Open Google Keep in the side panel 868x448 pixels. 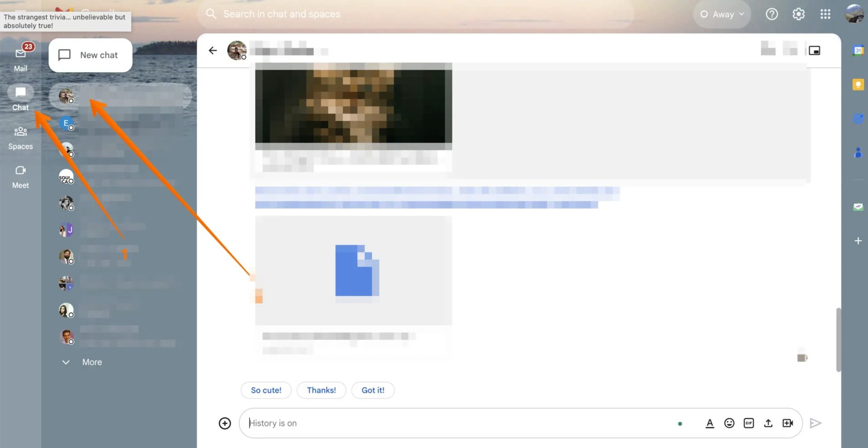coord(858,84)
